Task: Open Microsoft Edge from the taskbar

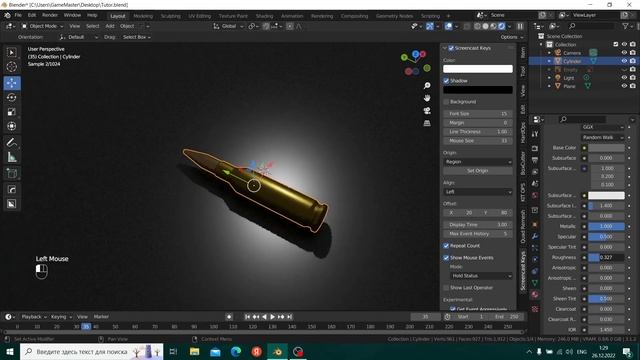Action: (236, 351)
